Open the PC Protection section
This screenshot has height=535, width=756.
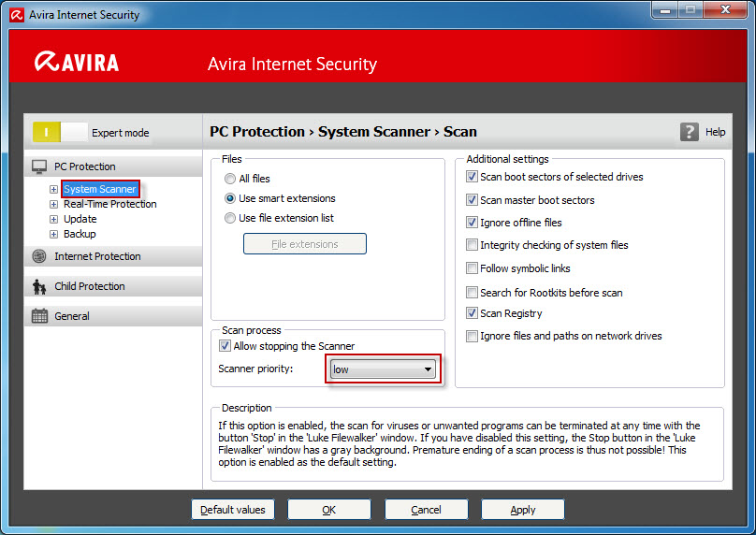(x=113, y=166)
